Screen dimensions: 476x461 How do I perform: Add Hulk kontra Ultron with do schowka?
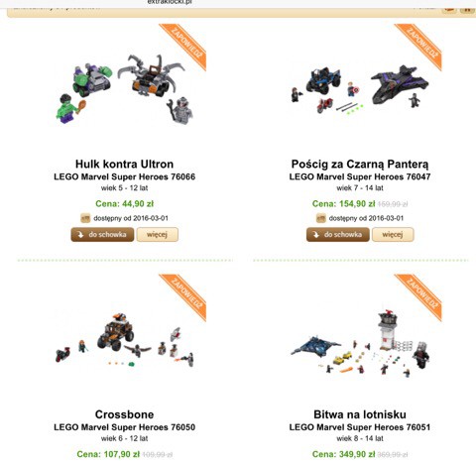pyautogui.click(x=102, y=235)
